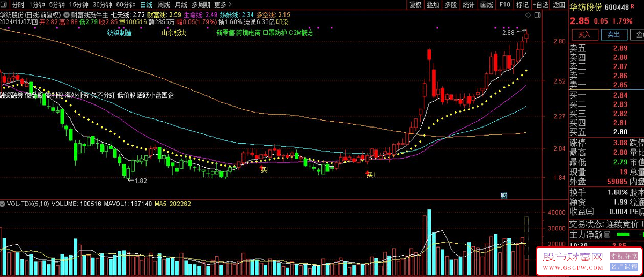Screen dimensions: 644x277
Task: Switch to the 分时 intraday chart
Action: pos(18,4)
